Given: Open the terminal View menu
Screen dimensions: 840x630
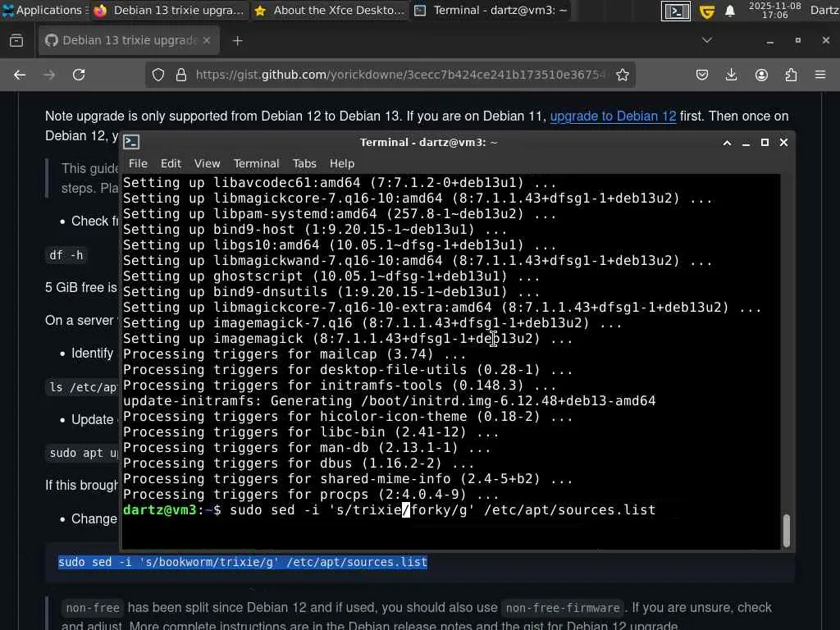Looking at the screenshot, I should pos(207,163).
